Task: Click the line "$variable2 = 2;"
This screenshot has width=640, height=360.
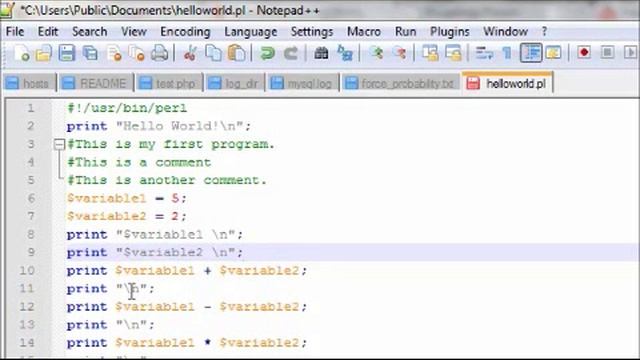Action: pos(127,216)
